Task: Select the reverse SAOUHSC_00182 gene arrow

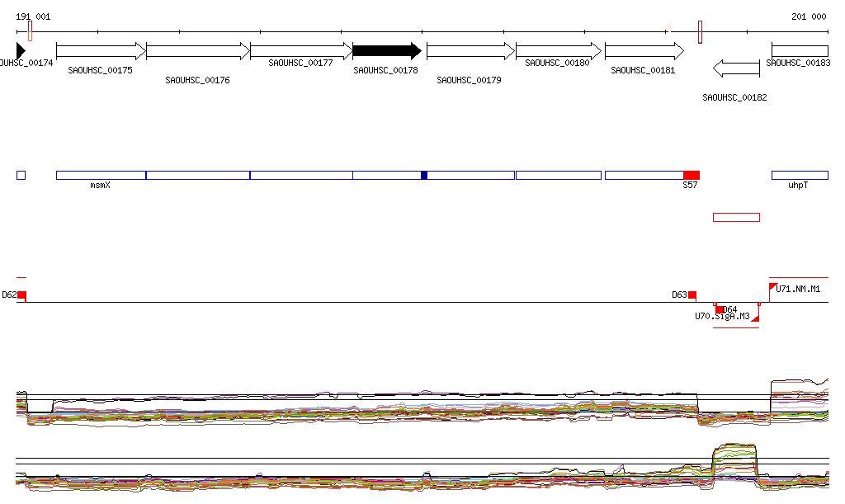Action: pos(736,68)
